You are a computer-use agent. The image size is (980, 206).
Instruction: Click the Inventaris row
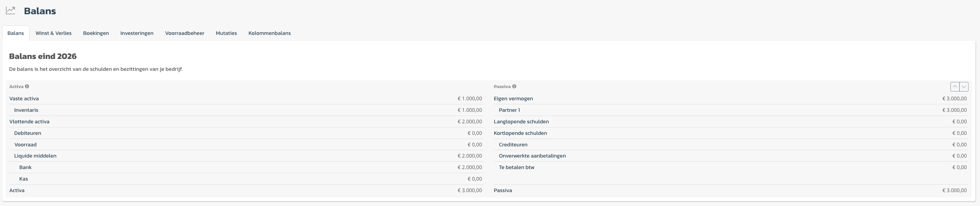coord(26,110)
